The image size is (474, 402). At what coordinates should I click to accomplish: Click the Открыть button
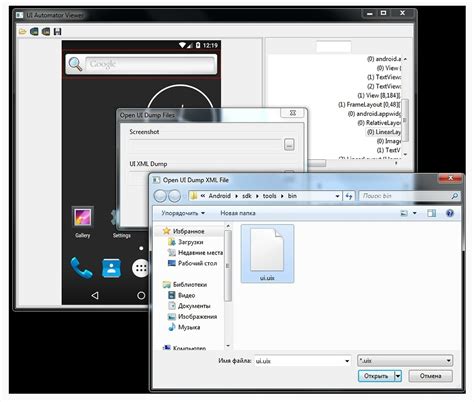[x=376, y=376]
